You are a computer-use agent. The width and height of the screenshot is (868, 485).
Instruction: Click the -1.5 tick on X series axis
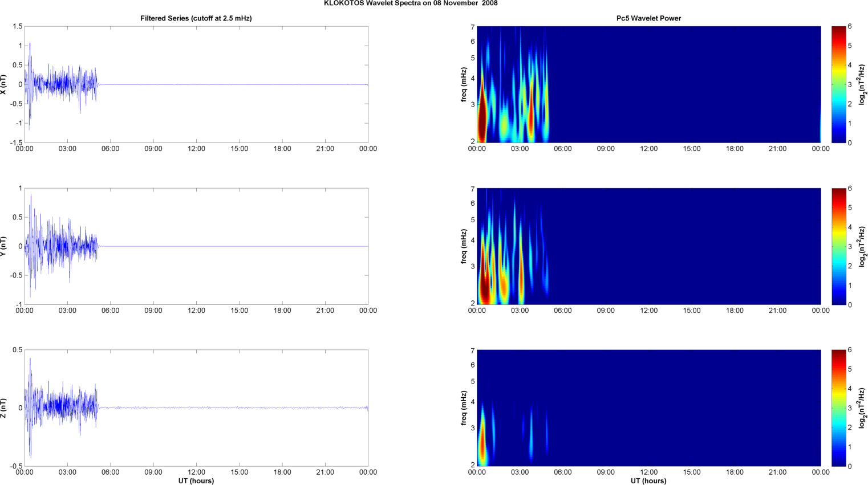click(x=16, y=142)
